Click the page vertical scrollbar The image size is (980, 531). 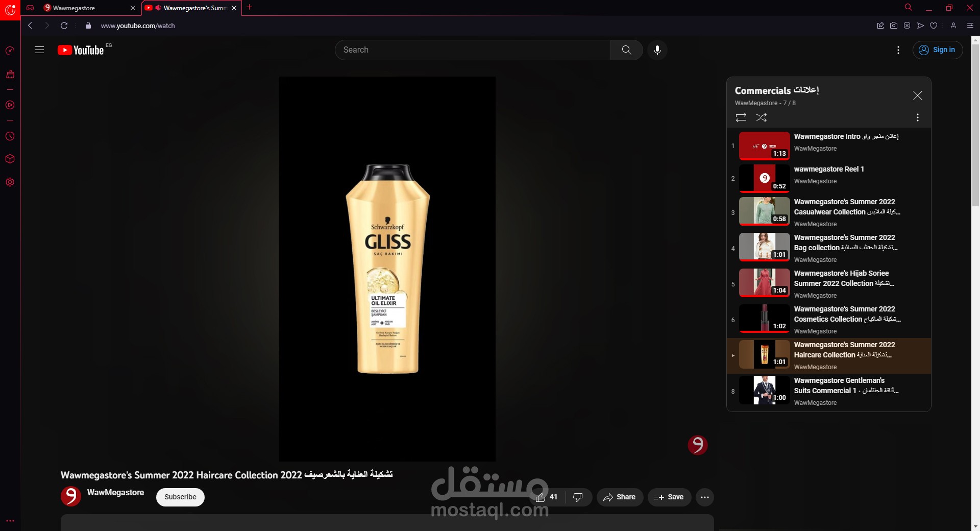pos(975,126)
